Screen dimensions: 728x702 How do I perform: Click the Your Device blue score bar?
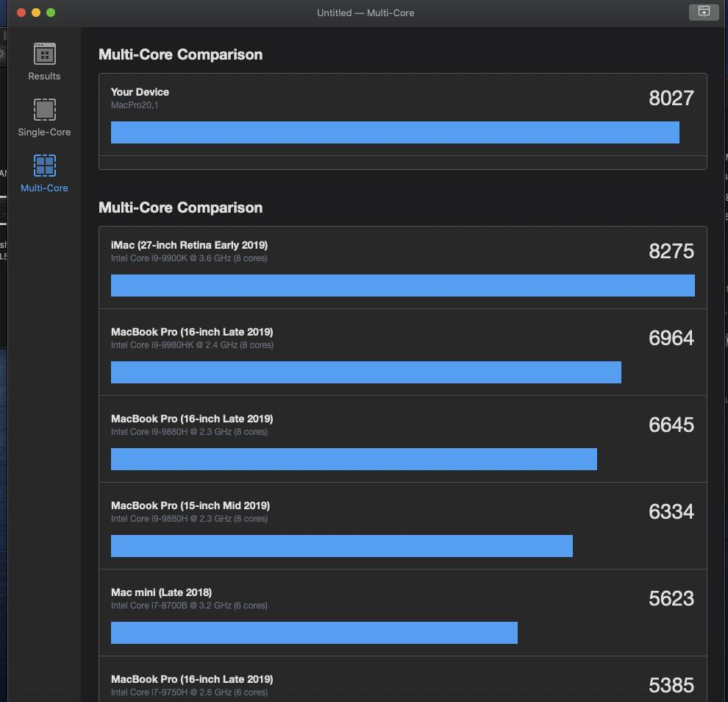tap(395, 132)
